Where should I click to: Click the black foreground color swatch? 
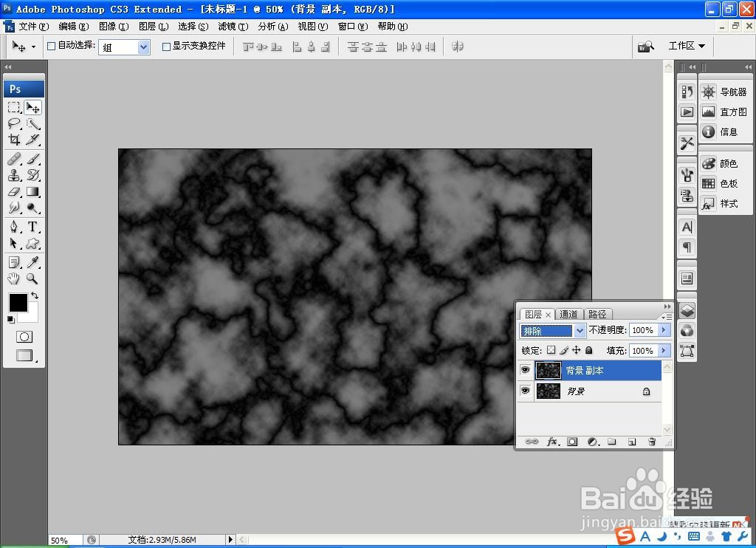[x=18, y=303]
